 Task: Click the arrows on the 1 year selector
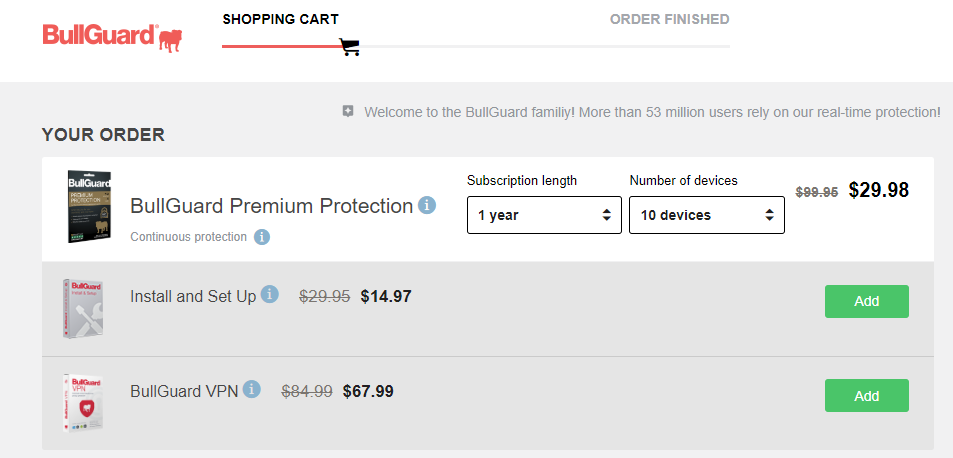tap(607, 215)
